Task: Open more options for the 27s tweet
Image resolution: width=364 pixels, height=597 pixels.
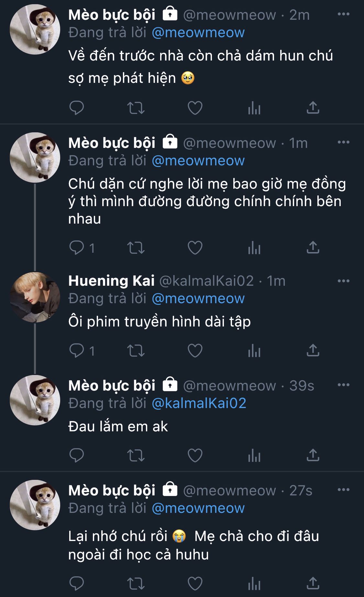Action: coord(343,490)
